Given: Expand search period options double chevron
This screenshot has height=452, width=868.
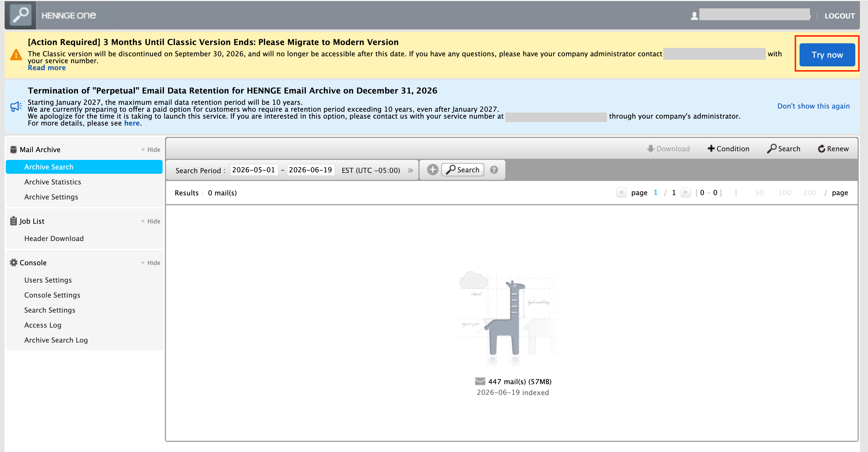Looking at the screenshot, I should 410,170.
